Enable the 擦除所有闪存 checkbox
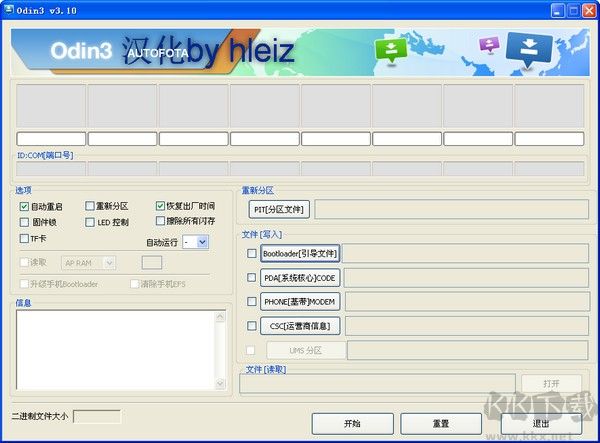Viewport: 600px width, 443px height. tap(160, 221)
